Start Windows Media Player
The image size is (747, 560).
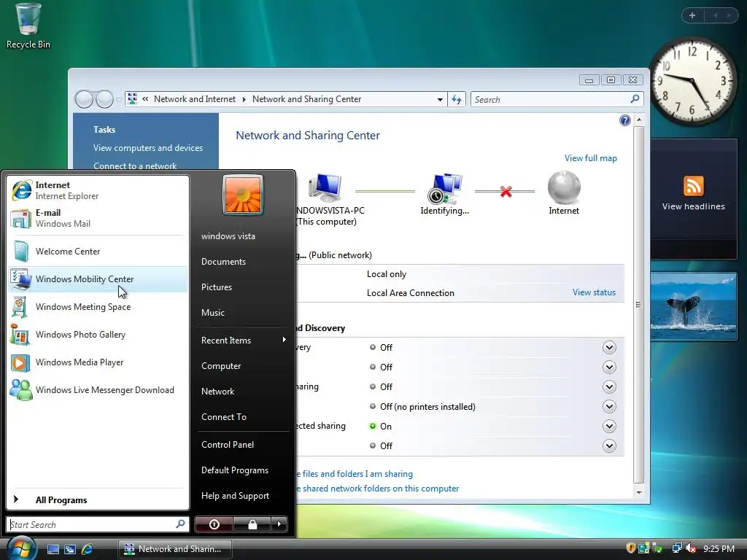coord(98,362)
